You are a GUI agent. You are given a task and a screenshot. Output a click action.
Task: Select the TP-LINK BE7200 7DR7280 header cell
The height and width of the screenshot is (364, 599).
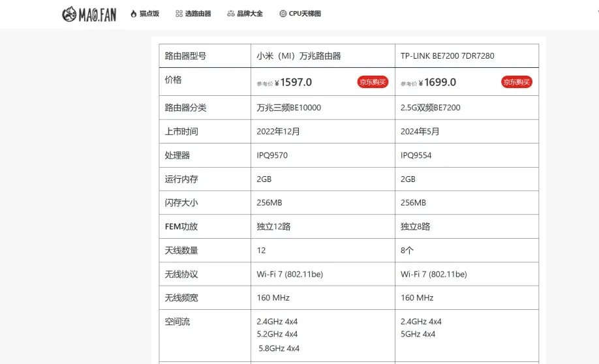point(467,55)
